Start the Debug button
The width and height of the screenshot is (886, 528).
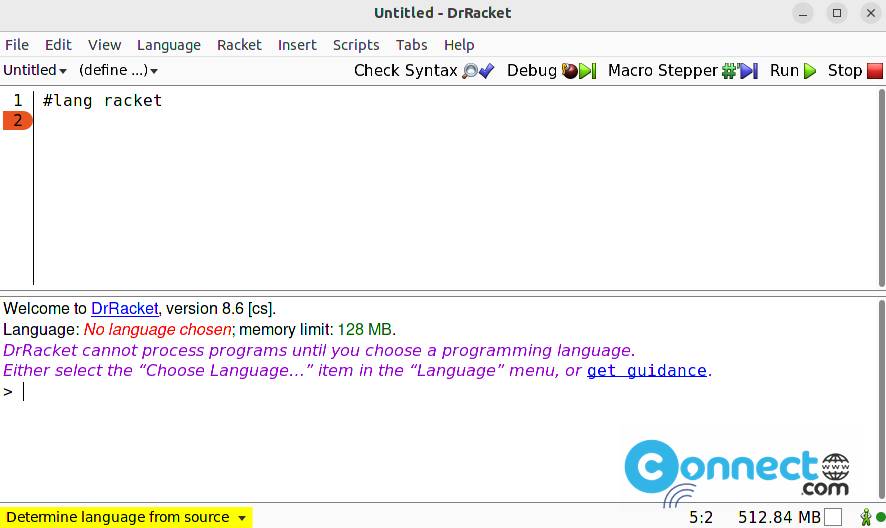(x=551, y=71)
